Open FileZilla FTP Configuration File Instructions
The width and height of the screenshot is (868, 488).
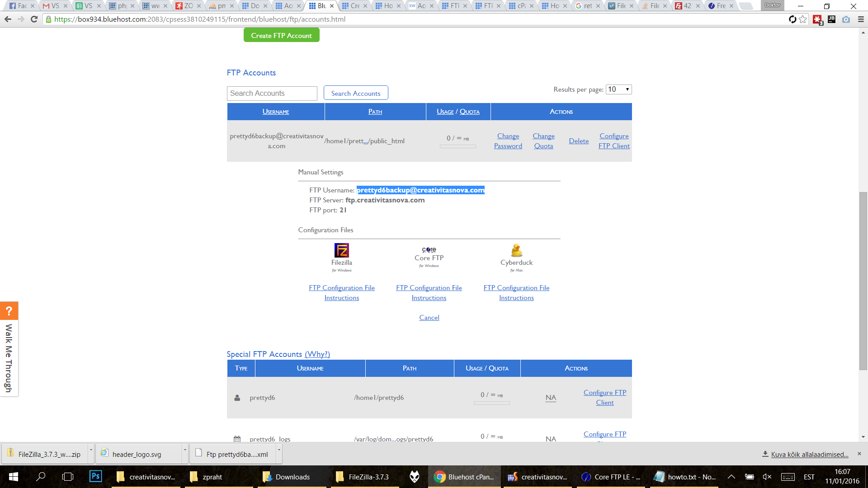coord(342,292)
